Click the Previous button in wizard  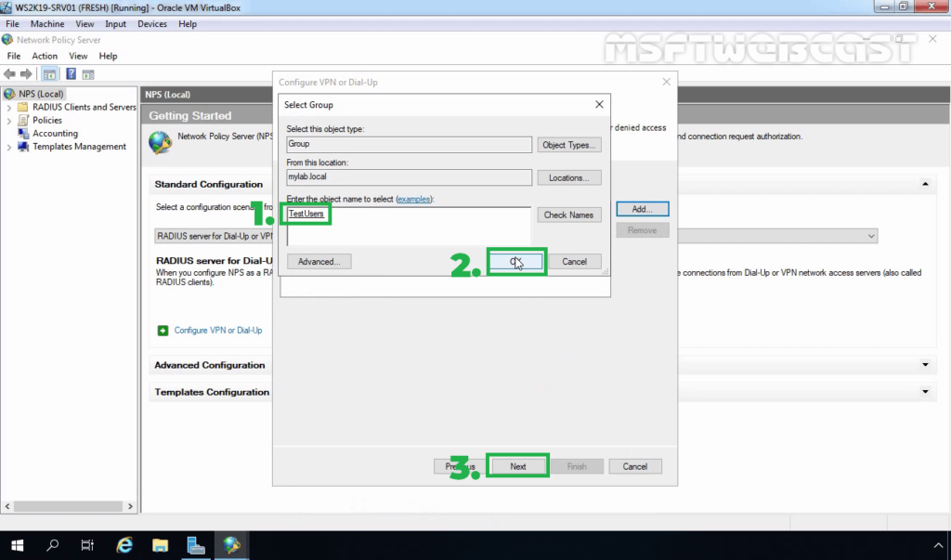(x=460, y=466)
